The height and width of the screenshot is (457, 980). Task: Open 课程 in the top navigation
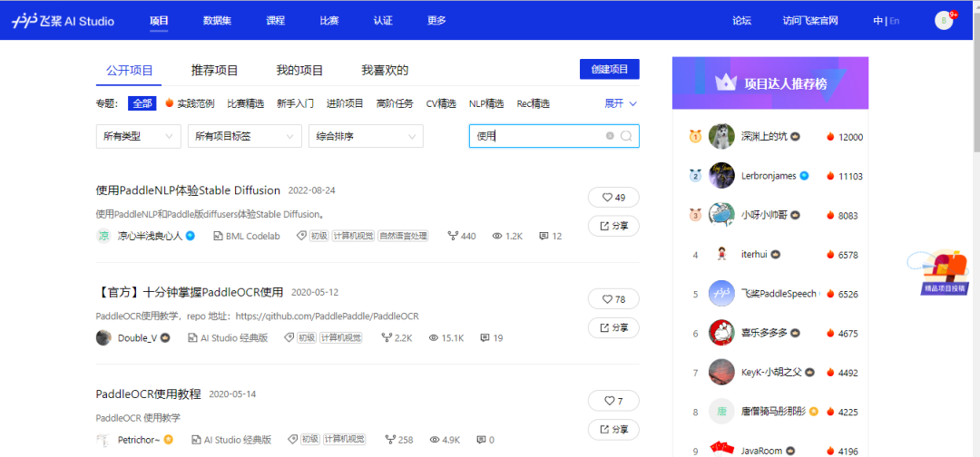pyautogui.click(x=276, y=21)
